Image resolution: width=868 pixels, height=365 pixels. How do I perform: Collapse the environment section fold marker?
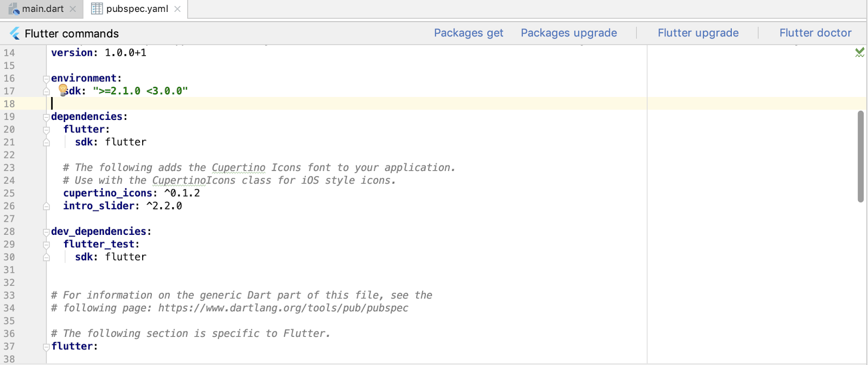(x=47, y=79)
